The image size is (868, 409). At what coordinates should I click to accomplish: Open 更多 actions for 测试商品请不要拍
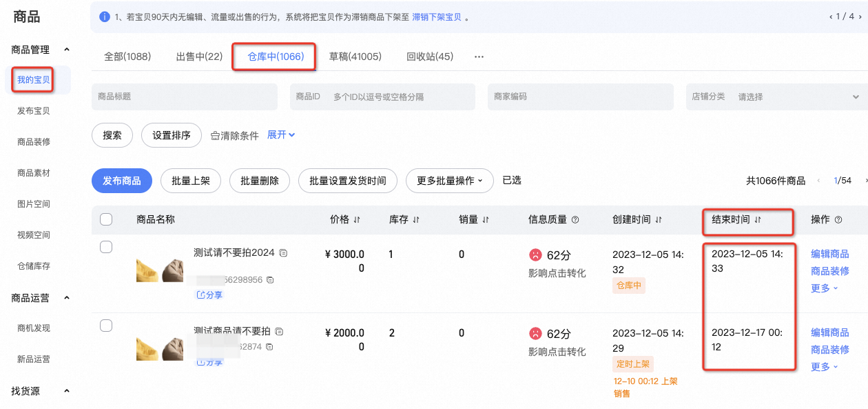pyautogui.click(x=825, y=367)
